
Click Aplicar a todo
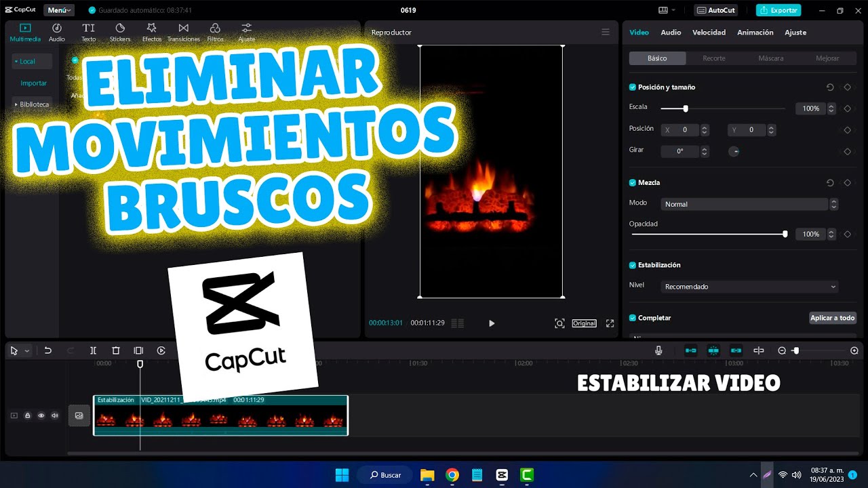click(833, 318)
